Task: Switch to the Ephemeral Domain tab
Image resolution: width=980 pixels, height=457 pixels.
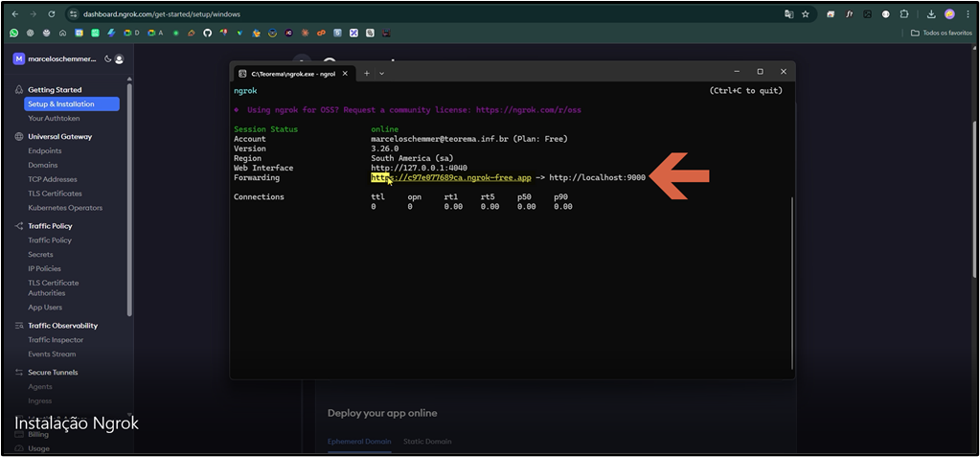Action: coord(359,442)
